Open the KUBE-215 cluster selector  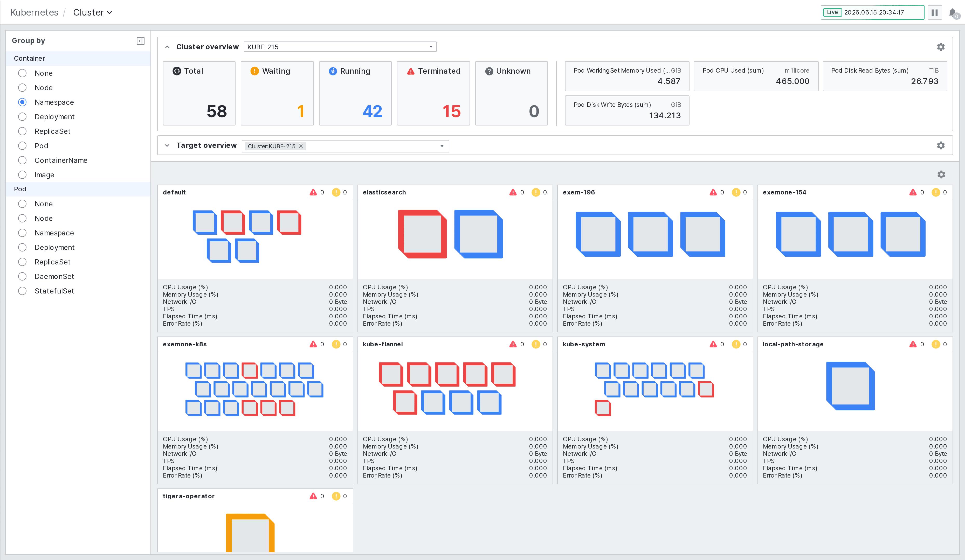340,47
